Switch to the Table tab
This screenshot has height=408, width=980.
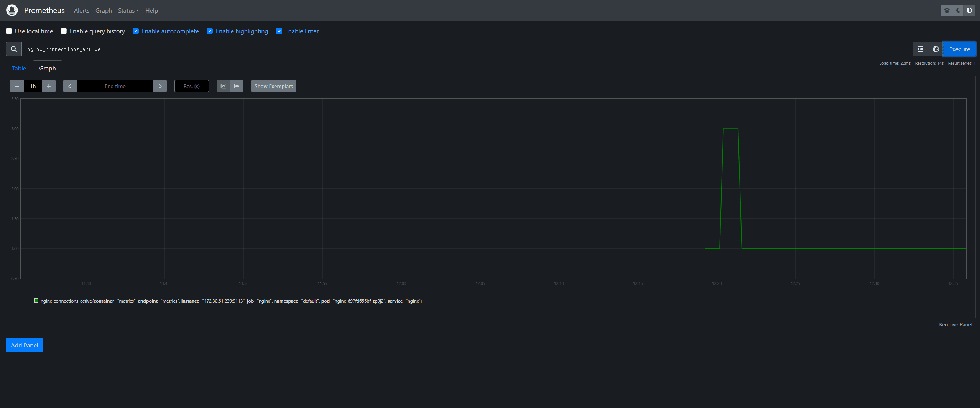tap(19, 68)
